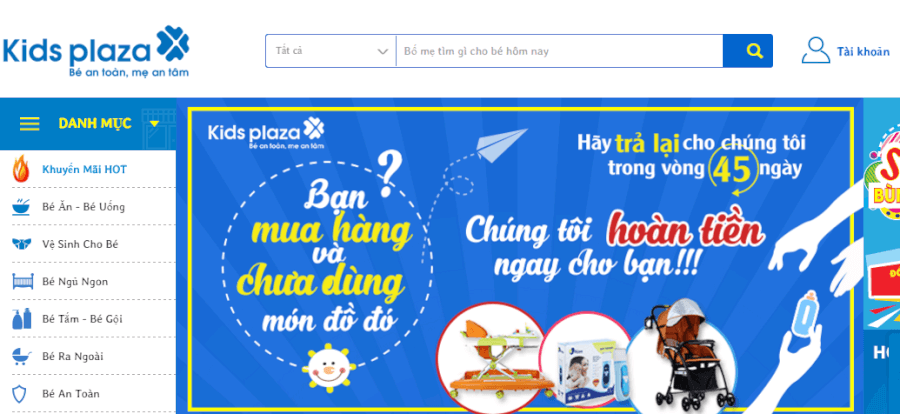Open the DANH MỤC category menu
The height and width of the screenshot is (414, 900).
tap(95, 123)
